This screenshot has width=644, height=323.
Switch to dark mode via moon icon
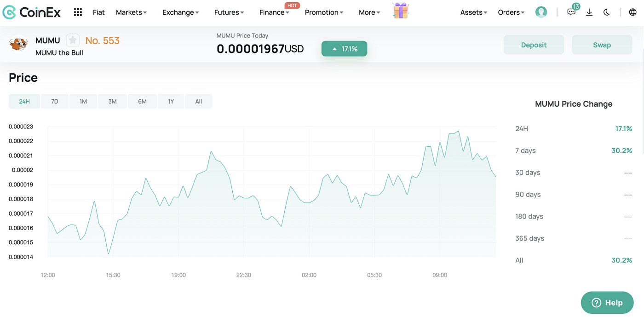(x=606, y=12)
